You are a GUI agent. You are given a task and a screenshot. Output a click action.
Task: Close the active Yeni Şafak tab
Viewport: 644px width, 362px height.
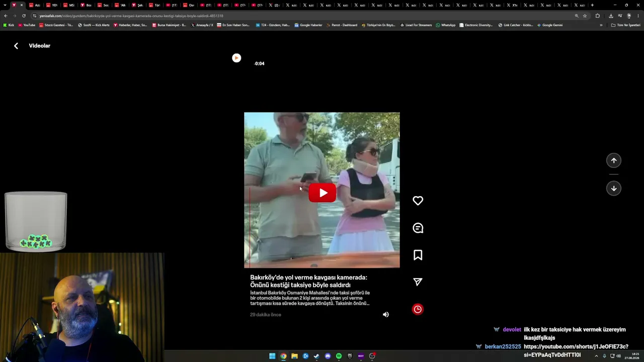click(x=21, y=5)
